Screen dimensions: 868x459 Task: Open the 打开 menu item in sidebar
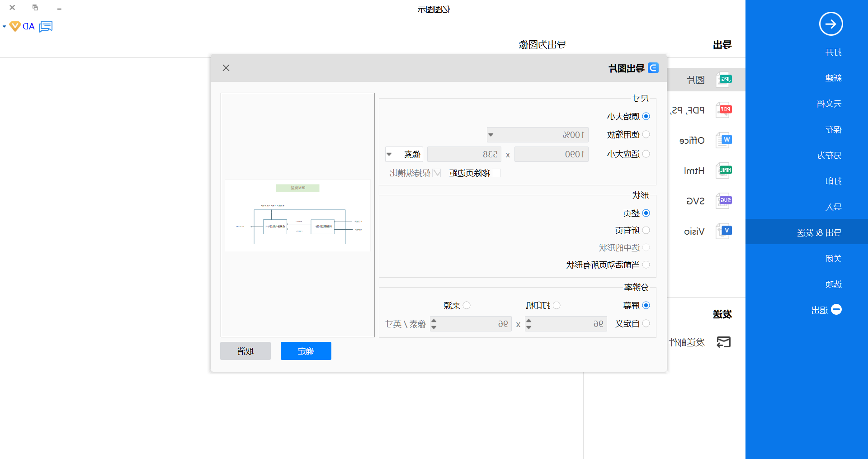click(833, 52)
